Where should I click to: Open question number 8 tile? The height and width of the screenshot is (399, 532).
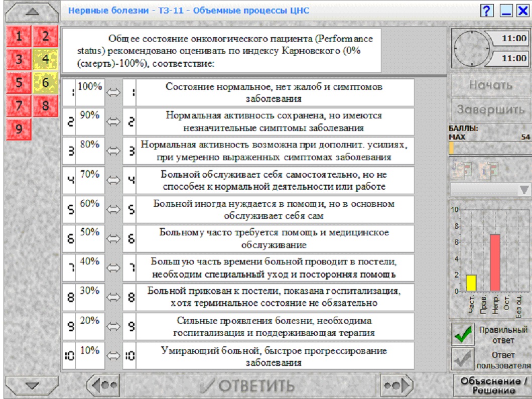pyautogui.click(x=46, y=105)
